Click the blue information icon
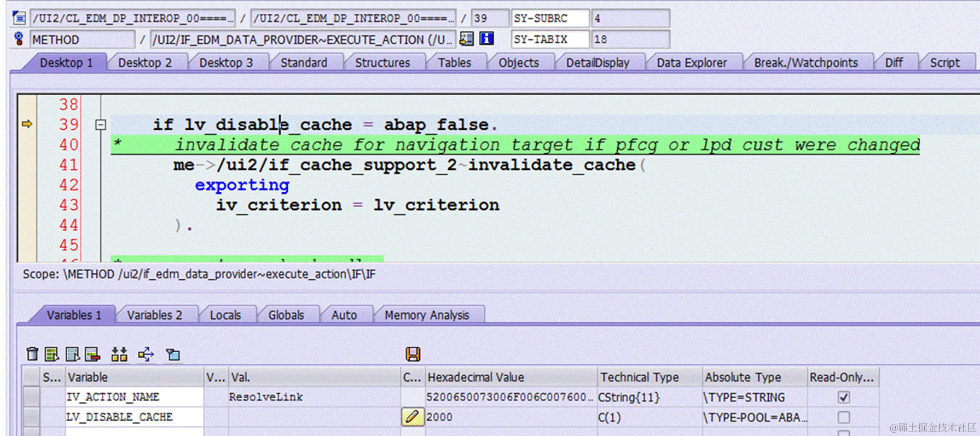Image resolution: width=980 pixels, height=436 pixels. (486, 39)
